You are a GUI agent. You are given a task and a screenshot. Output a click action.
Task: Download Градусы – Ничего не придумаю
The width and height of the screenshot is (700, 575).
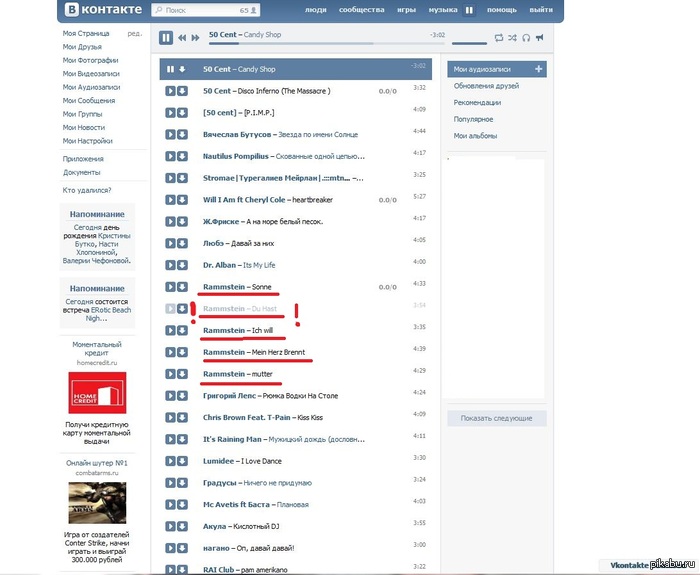coord(182,483)
